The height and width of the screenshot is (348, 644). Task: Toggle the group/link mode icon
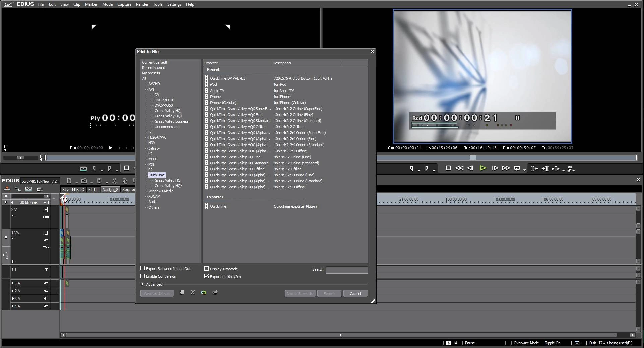(28, 189)
